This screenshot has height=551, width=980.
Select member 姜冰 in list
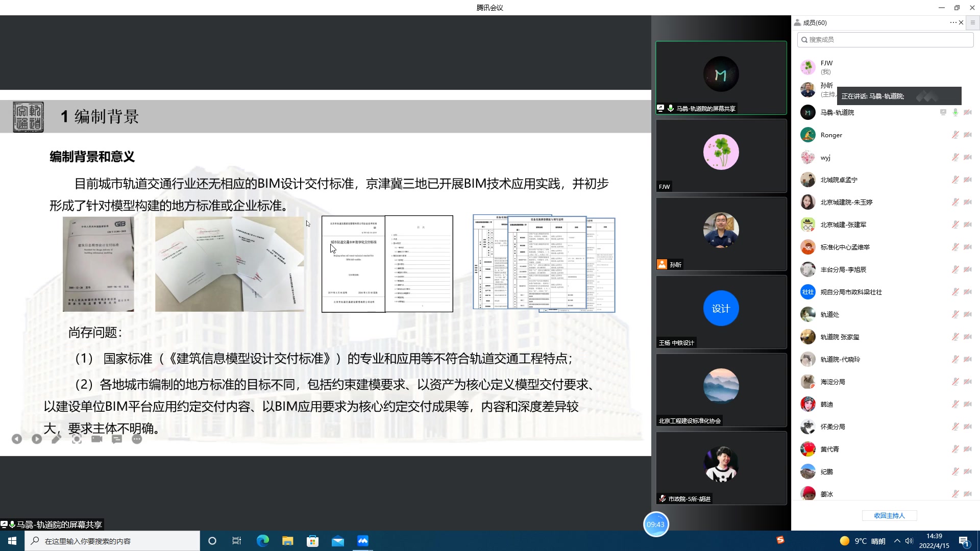click(x=886, y=493)
